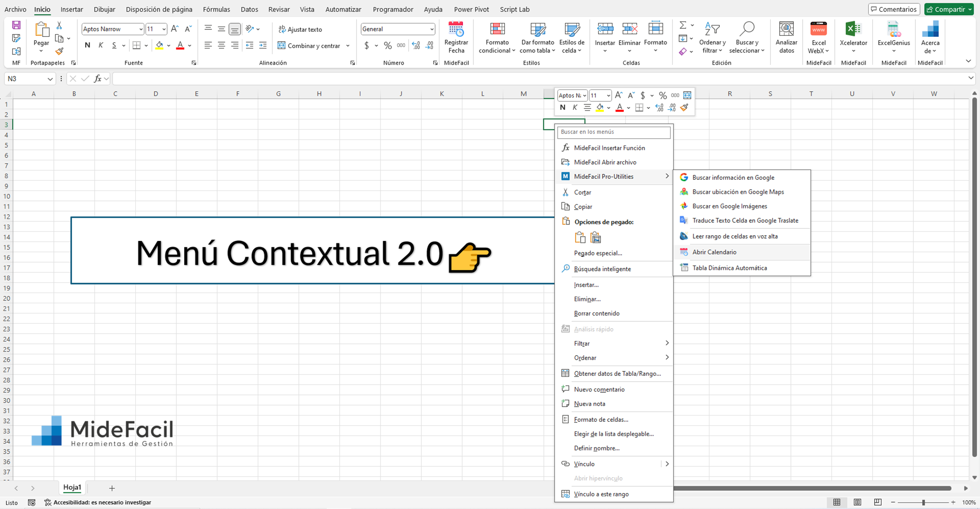Screen dimensions: 980x509
Task: Toggle bold in the ribbon Fuente group
Action: 87,46
